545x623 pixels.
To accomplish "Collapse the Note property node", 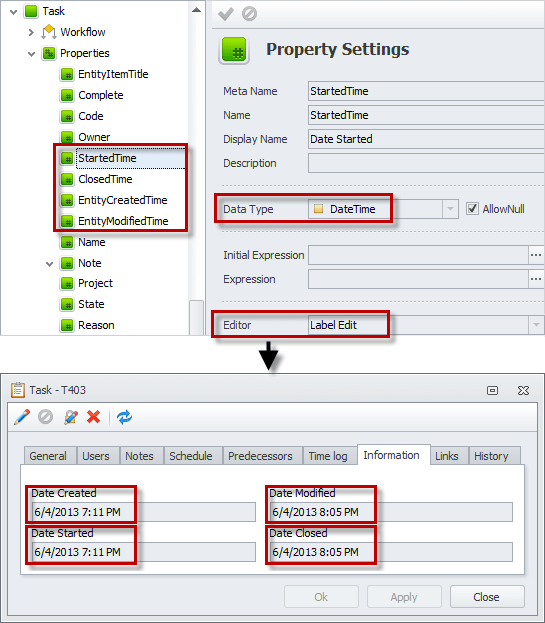I will pos(49,263).
